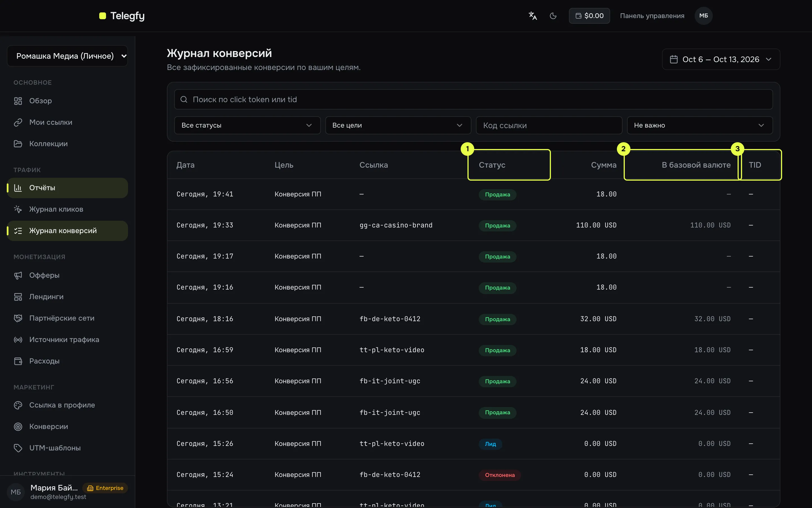Select the gg-ca-casino-brand link cell
The width and height of the screenshot is (812, 508).
[396, 225]
